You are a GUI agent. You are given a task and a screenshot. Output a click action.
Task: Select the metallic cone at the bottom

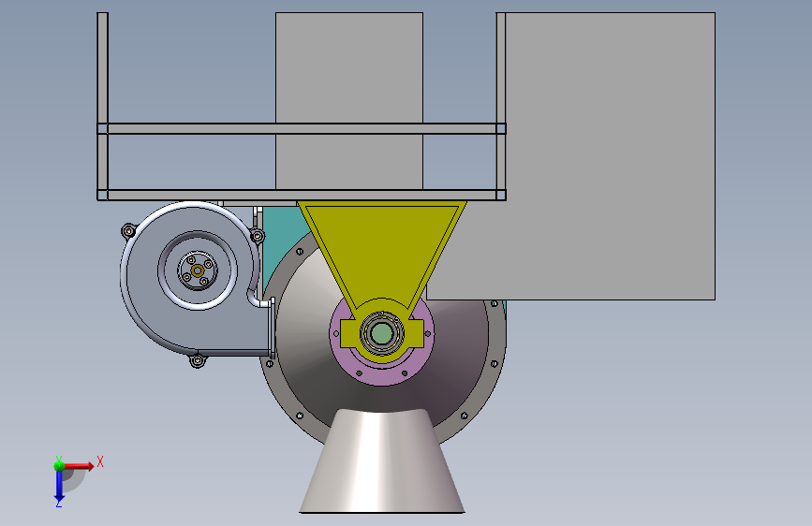(382, 460)
